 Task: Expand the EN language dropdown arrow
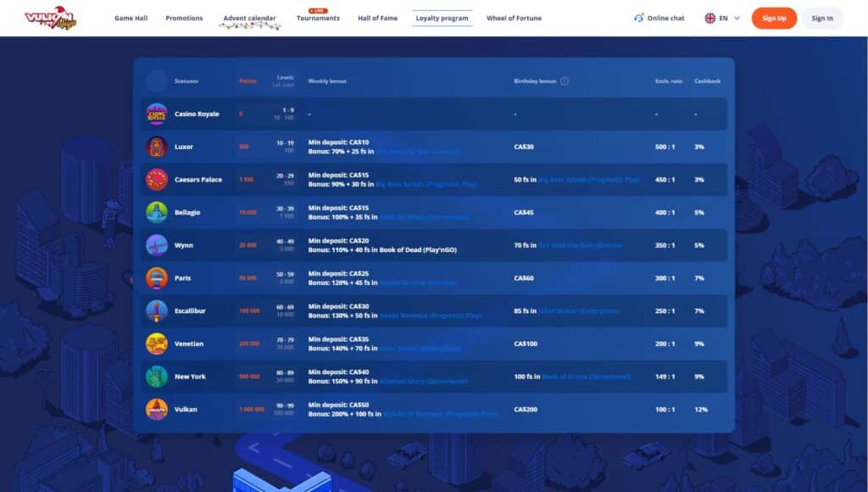coord(737,19)
